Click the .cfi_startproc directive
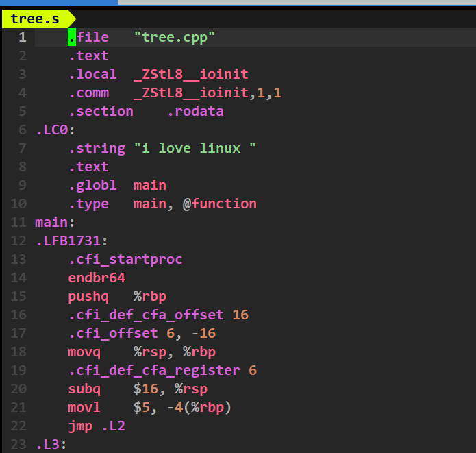 (x=125, y=260)
